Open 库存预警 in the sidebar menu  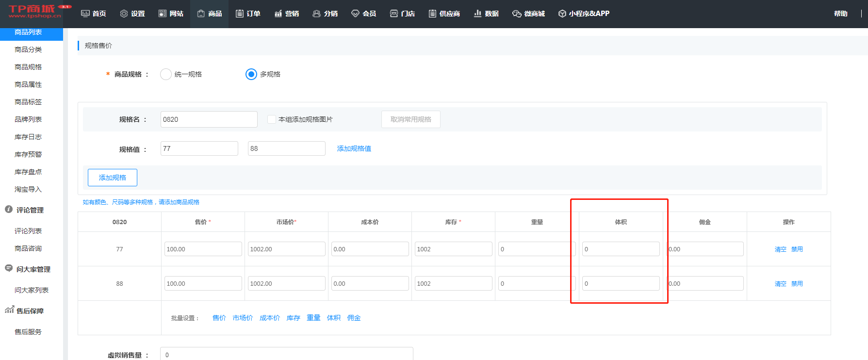click(x=28, y=154)
